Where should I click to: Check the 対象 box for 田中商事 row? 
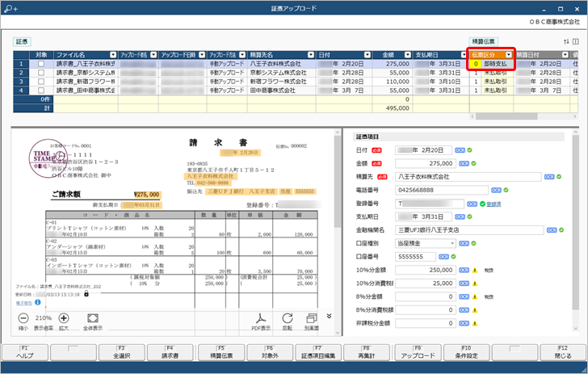41,90
